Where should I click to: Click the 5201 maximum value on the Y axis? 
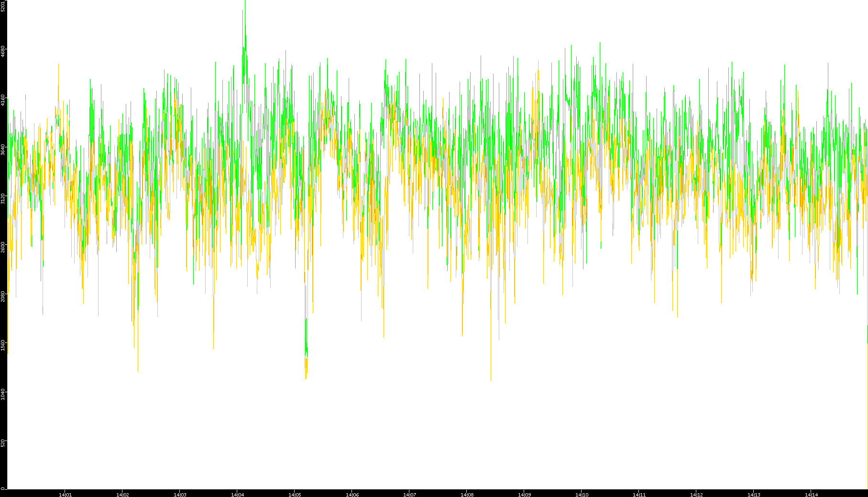point(3,6)
